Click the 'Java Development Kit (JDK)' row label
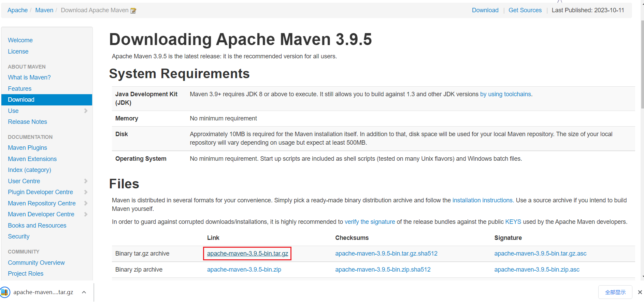Image resolution: width=644 pixels, height=303 pixels. tap(146, 98)
